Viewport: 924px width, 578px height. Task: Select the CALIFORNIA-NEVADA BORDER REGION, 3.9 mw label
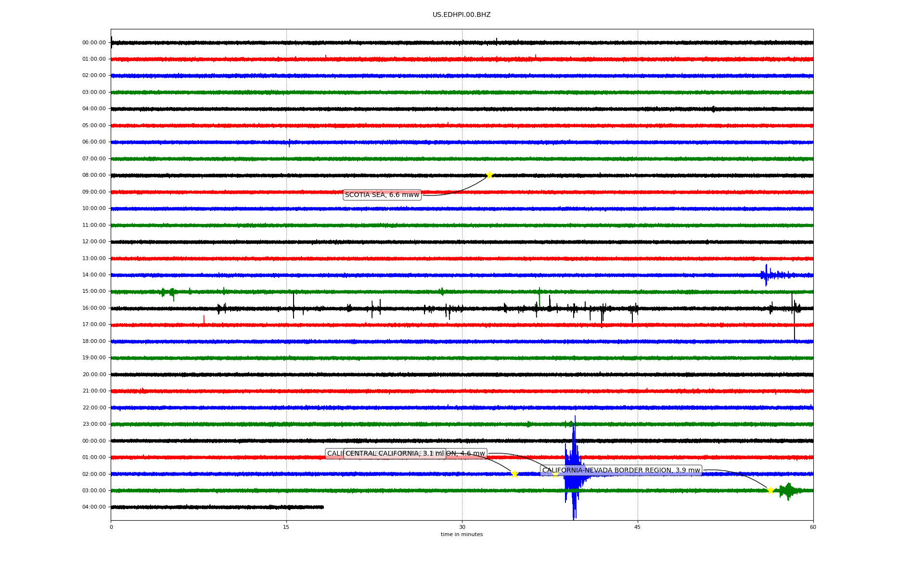[621, 471]
